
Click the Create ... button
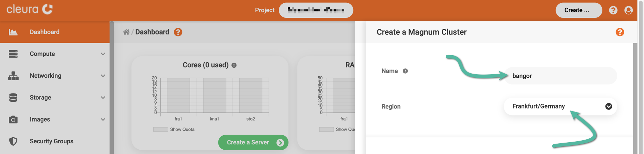pyautogui.click(x=578, y=10)
